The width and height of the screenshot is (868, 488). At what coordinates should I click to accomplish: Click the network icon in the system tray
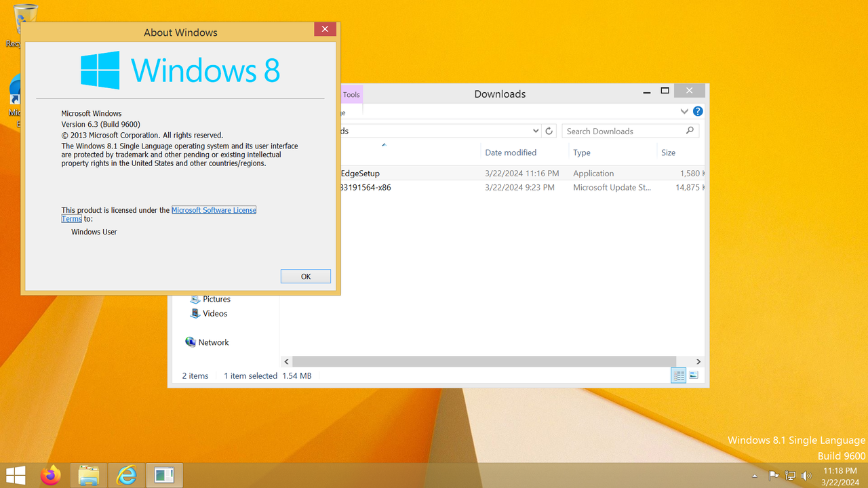tap(790, 475)
